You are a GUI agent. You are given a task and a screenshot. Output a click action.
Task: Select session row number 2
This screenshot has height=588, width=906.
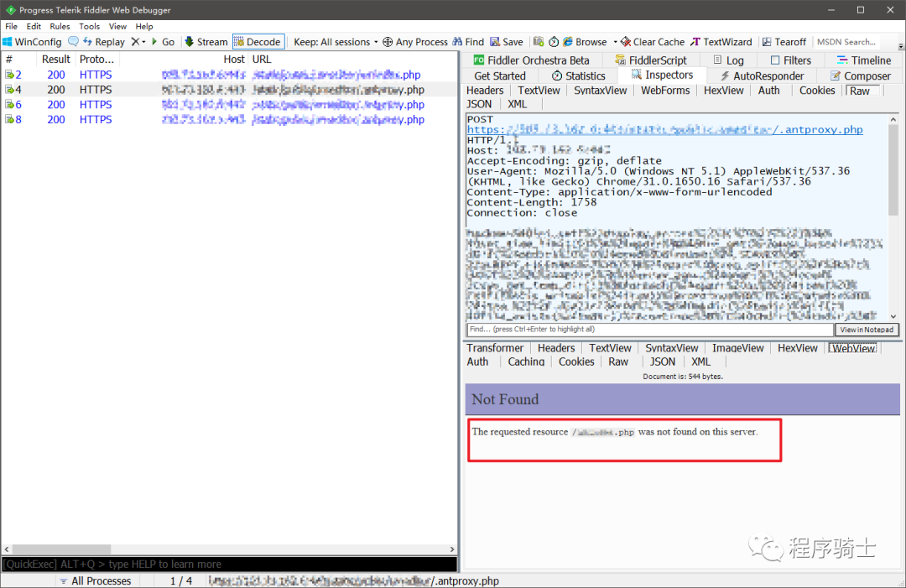(229, 75)
